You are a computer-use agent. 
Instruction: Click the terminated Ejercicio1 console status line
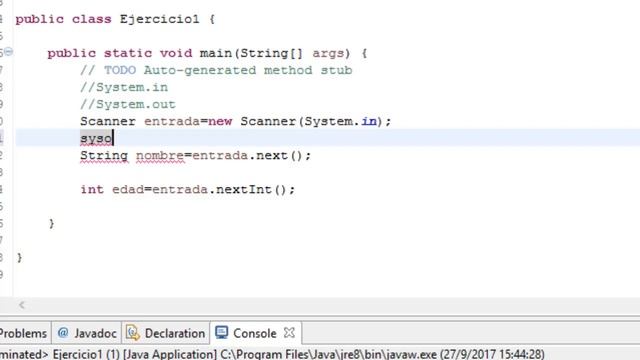pos(272,354)
